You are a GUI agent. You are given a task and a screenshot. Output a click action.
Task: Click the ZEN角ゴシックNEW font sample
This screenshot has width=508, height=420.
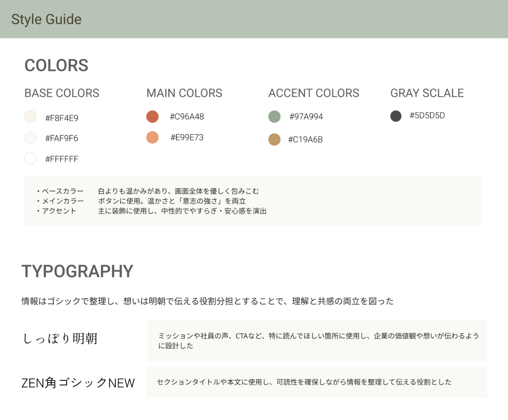[78, 383]
